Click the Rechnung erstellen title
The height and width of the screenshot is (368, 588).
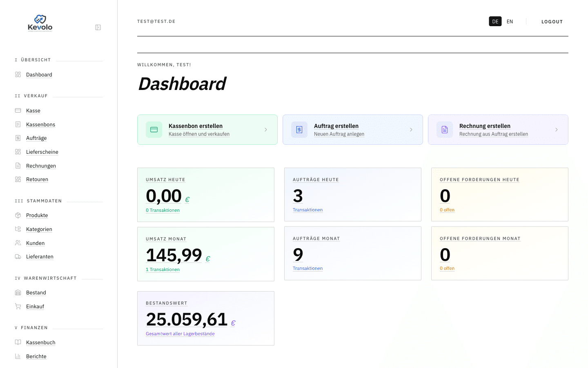(485, 126)
